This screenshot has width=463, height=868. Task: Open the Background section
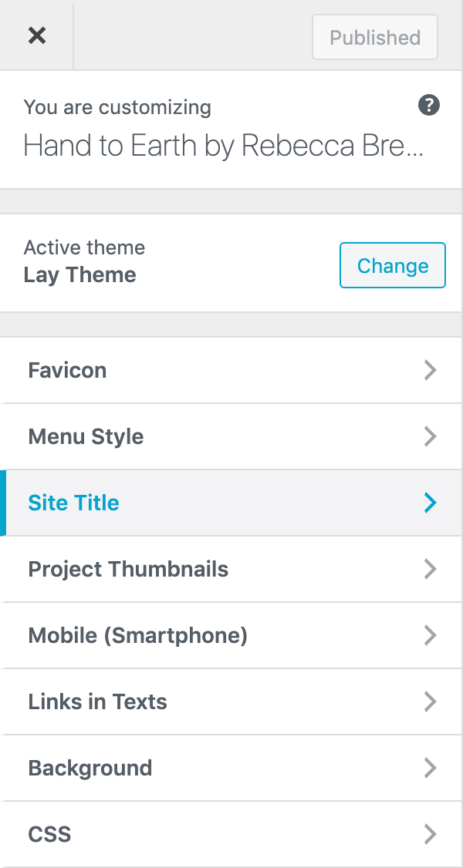click(x=90, y=768)
